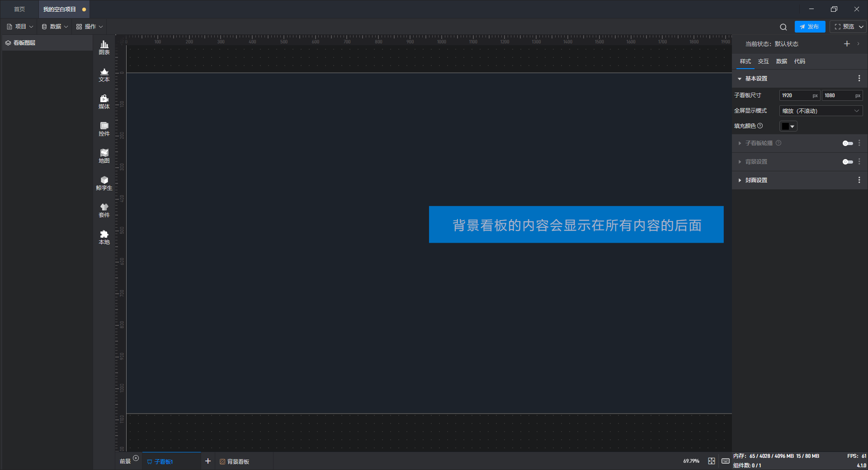This screenshot has height=470, width=868.
Task: Click the plus icon to add a state
Action: pyautogui.click(x=847, y=44)
